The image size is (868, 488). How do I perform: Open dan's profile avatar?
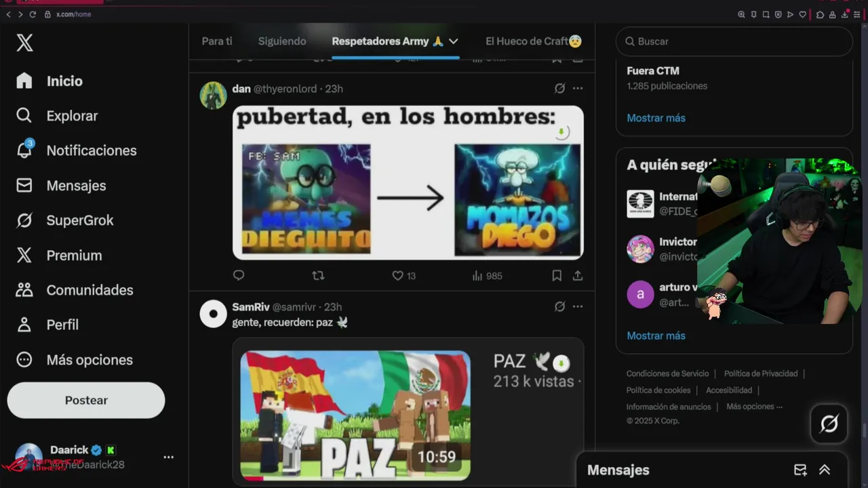pos(213,96)
